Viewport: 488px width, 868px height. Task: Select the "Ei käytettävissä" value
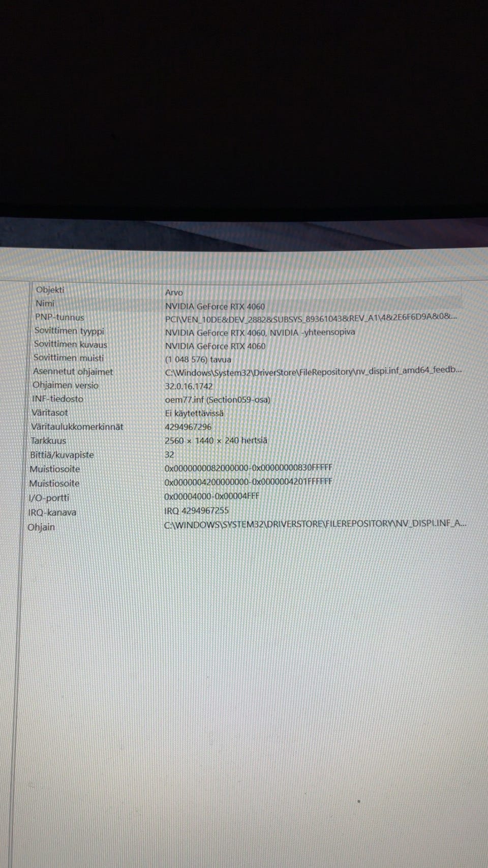(x=194, y=413)
